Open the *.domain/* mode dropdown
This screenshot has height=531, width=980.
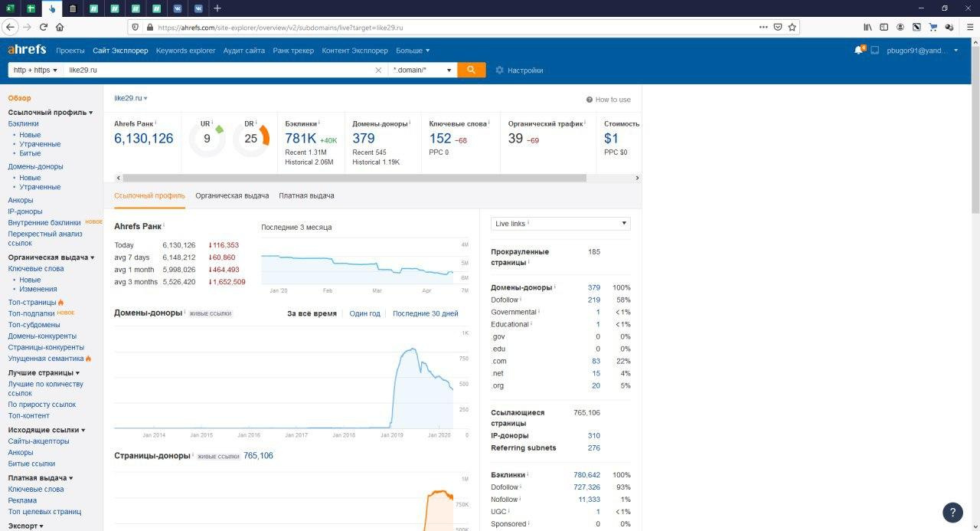pos(422,70)
